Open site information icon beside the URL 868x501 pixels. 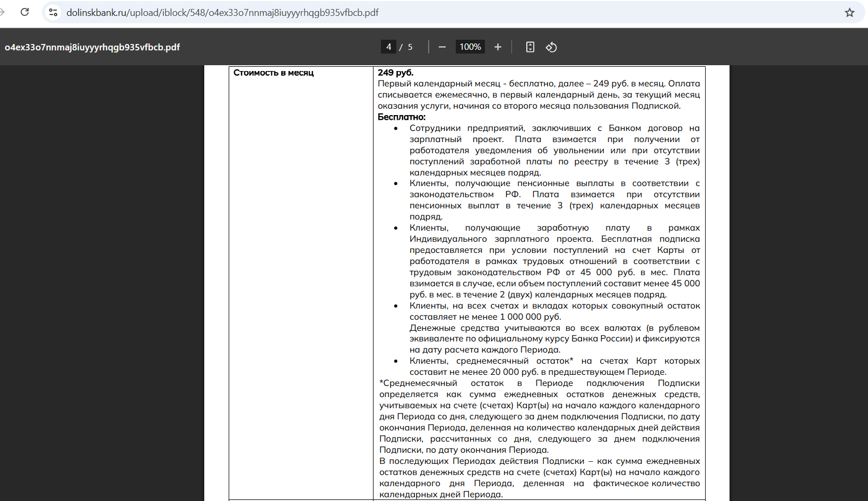point(53,12)
